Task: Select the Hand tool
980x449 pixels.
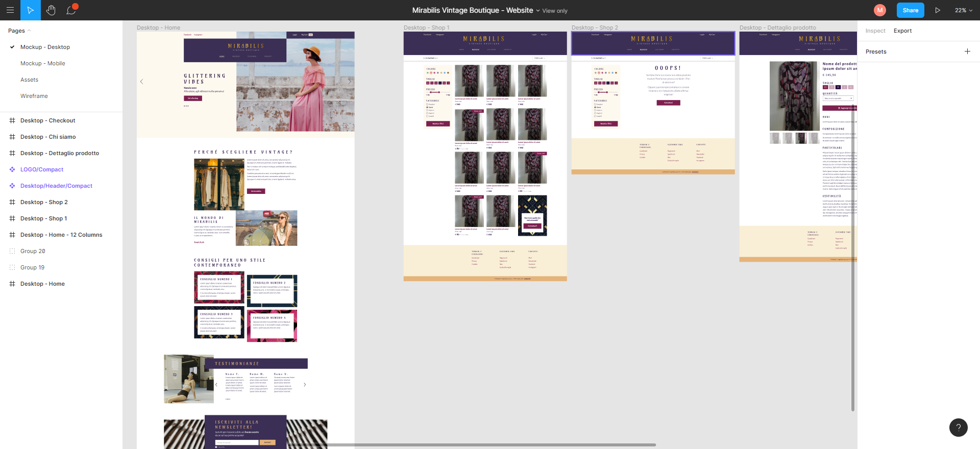Action: coord(51,10)
